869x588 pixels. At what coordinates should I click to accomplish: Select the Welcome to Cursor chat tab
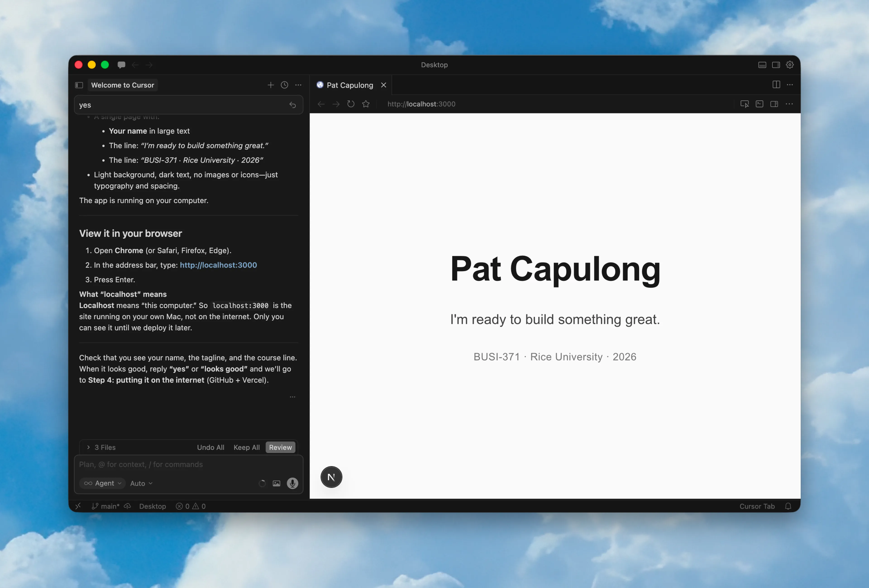tap(123, 85)
